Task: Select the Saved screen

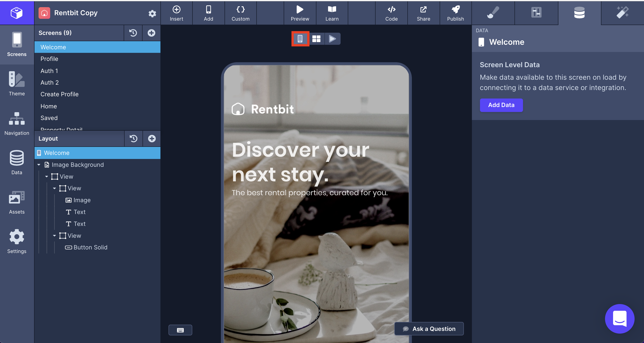Action: [97, 118]
